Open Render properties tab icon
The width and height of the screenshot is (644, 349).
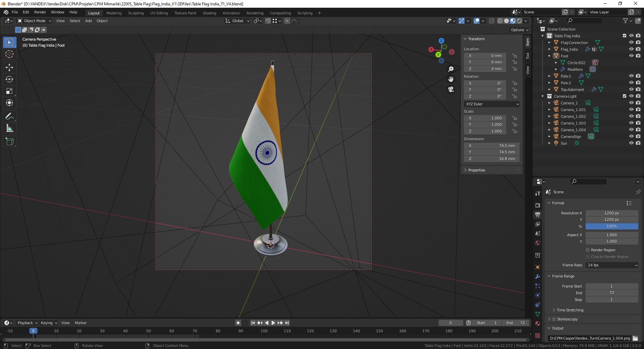pyautogui.click(x=538, y=205)
